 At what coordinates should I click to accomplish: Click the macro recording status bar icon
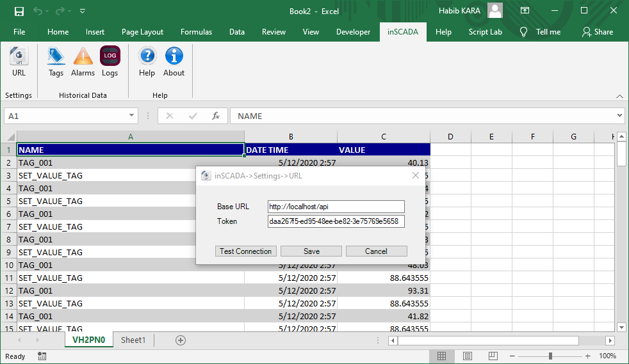click(x=42, y=356)
